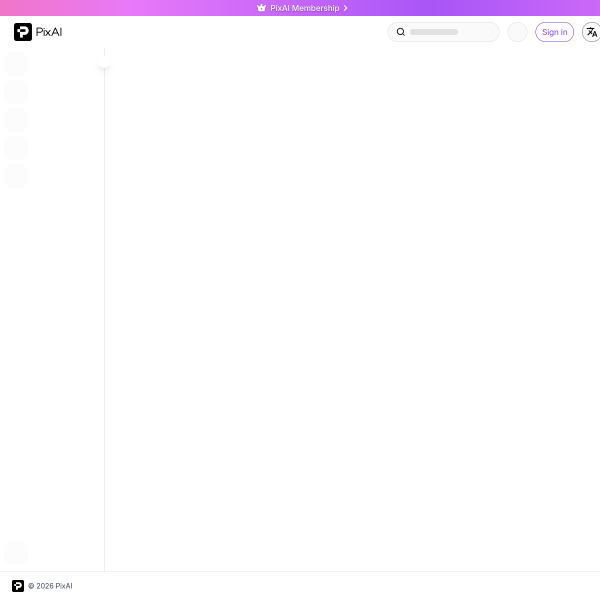This screenshot has height=600, width=600.
Task: Click the PixAI wordmark text in header
Action: click(49, 32)
